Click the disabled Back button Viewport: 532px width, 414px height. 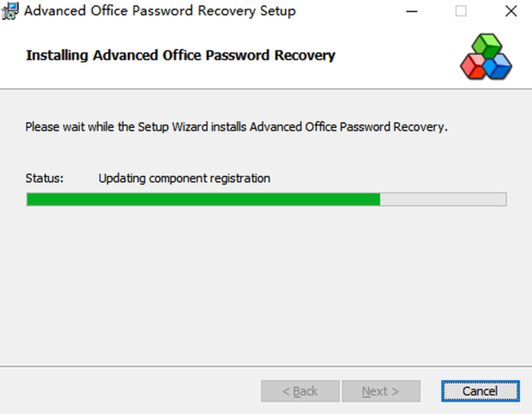pos(300,391)
